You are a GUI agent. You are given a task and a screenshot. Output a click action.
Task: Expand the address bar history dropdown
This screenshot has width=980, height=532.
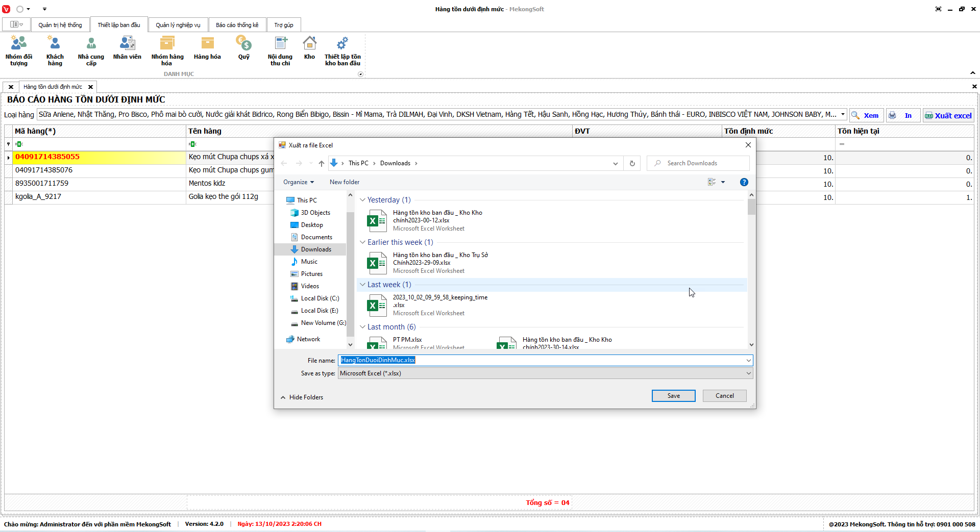615,163
